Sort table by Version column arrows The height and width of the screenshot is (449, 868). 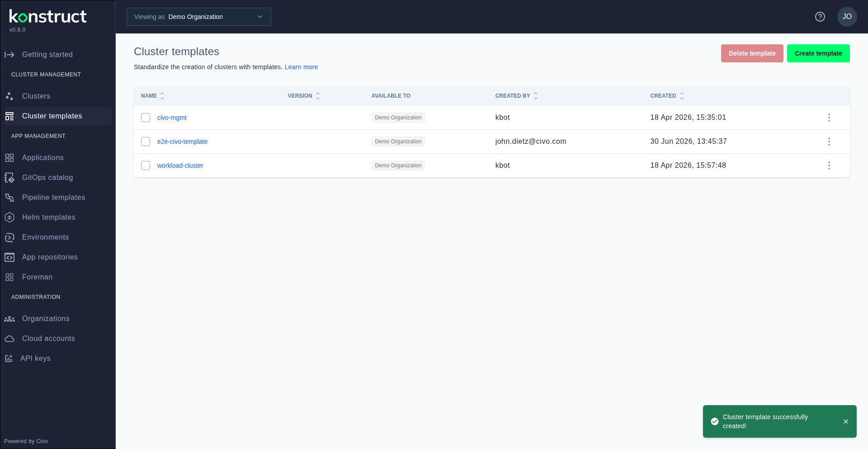tap(318, 96)
